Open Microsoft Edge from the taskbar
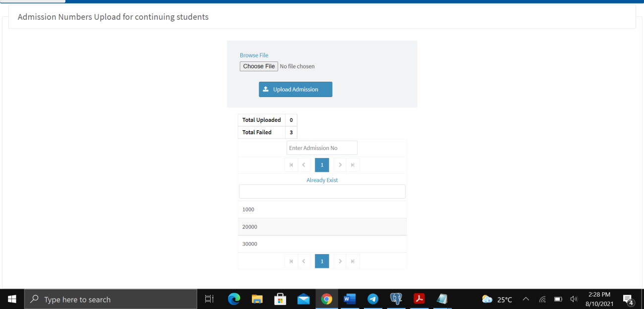 (x=234, y=299)
